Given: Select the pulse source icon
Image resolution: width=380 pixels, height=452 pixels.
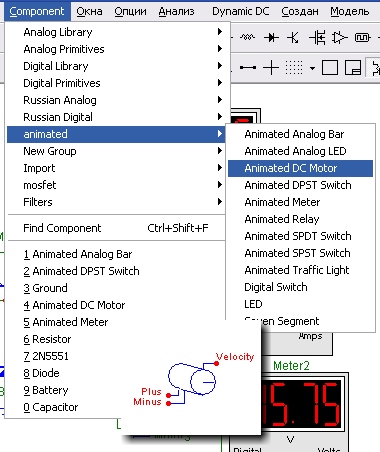Looking at the screenshot, I should (363, 37).
